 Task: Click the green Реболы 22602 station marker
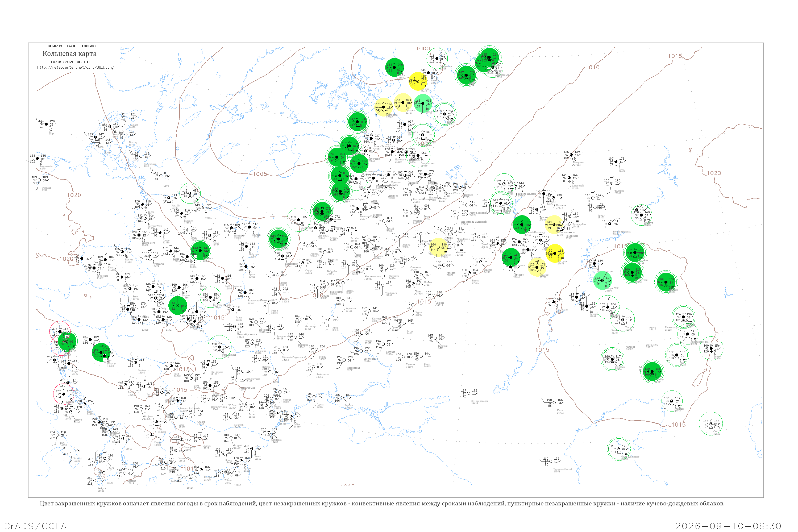point(394,68)
